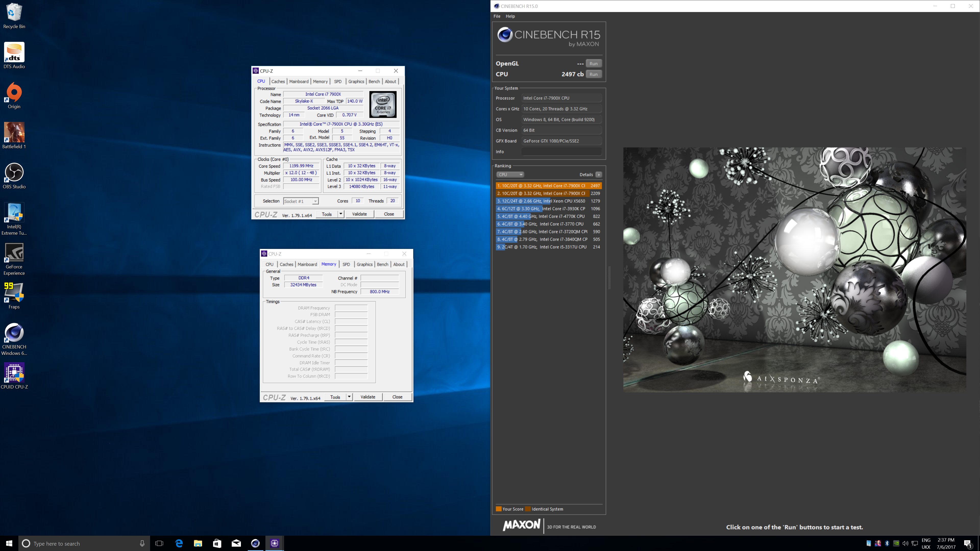Image resolution: width=980 pixels, height=551 pixels.
Task: Select the Core i7-3930K ranking row
Action: pos(549,209)
